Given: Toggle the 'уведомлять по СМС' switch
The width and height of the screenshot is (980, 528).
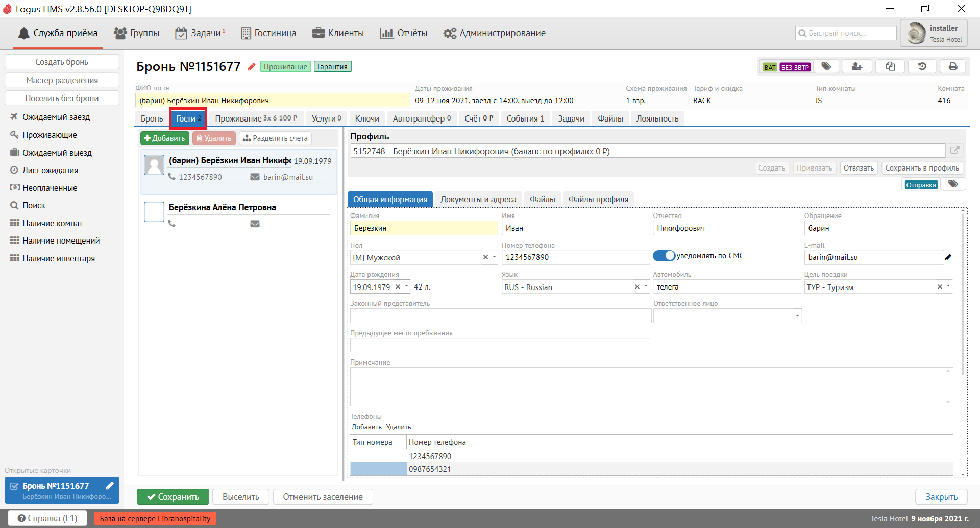Looking at the screenshot, I should tap(664, 256).
